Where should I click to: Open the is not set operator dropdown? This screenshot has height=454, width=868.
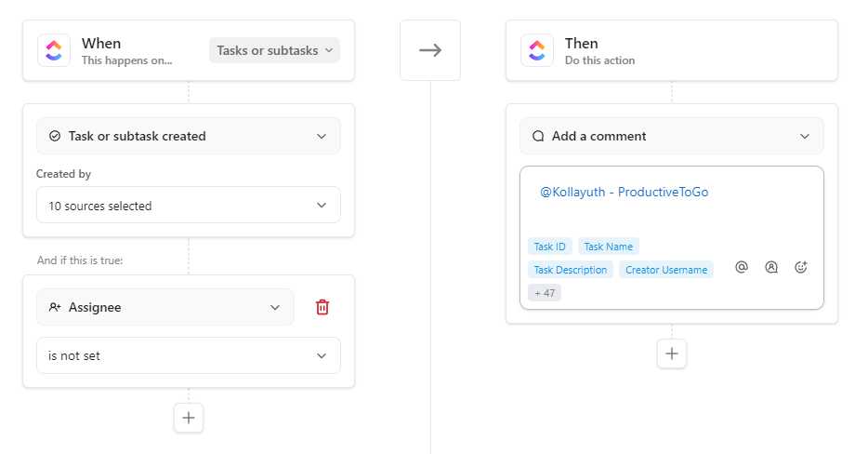(189, 355)
